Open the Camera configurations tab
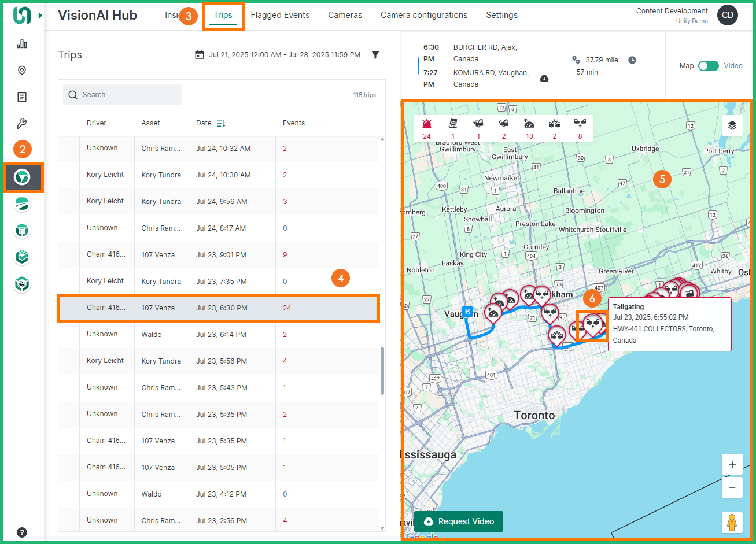The image size is (756, 544). pos(423,15)
